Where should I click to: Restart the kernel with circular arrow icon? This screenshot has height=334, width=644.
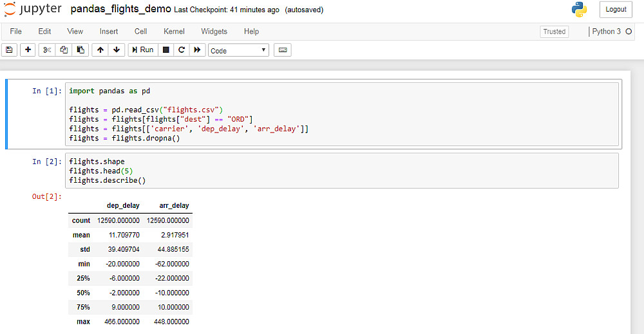click(x=182, y=50)
